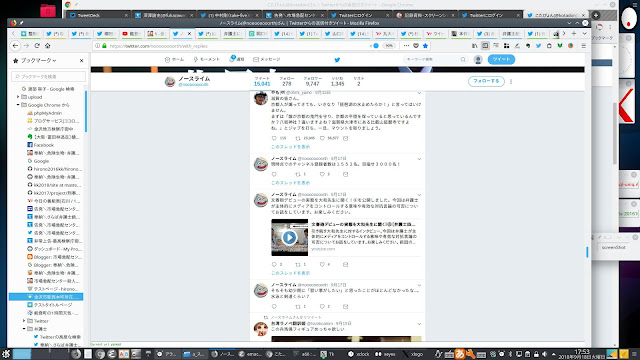Click bookmarks sidebar vertical scrollbar
The image size is (640, 360).
[86, 111]
